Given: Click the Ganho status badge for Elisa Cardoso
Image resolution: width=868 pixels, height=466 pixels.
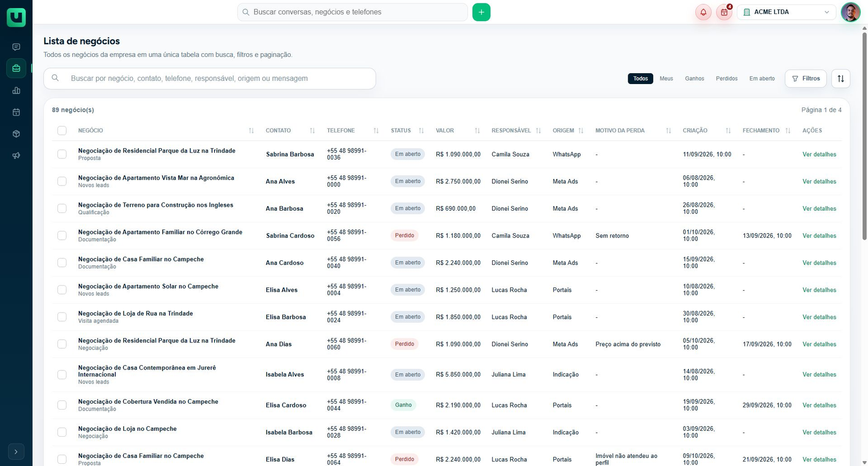Looking at the screenshot, I should pos(404,405).
